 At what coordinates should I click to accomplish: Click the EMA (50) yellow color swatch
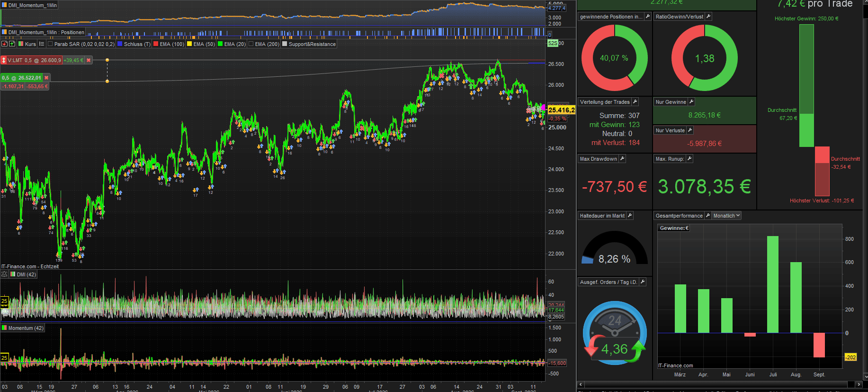[189, 44]
